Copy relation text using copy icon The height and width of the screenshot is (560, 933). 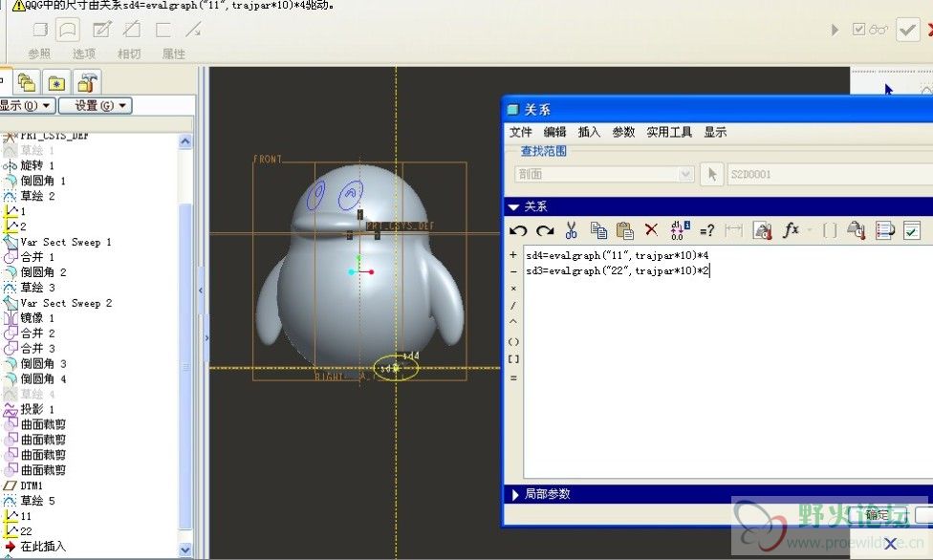598,230
